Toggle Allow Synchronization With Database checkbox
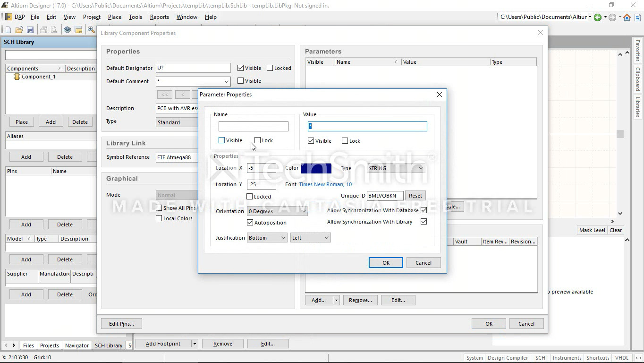Image resolution: width=644 pixels, height=363 pixels. [x=424, y=210]
